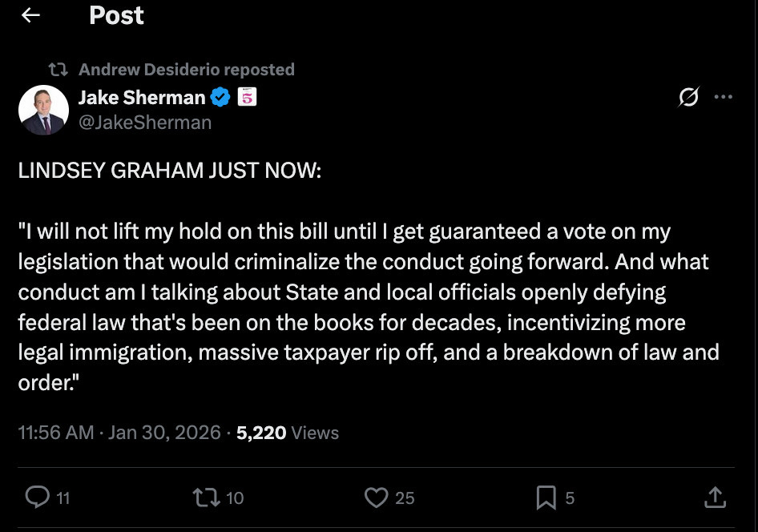
Task: Click the Grok slash-circle icon
Action: (687, 98)
